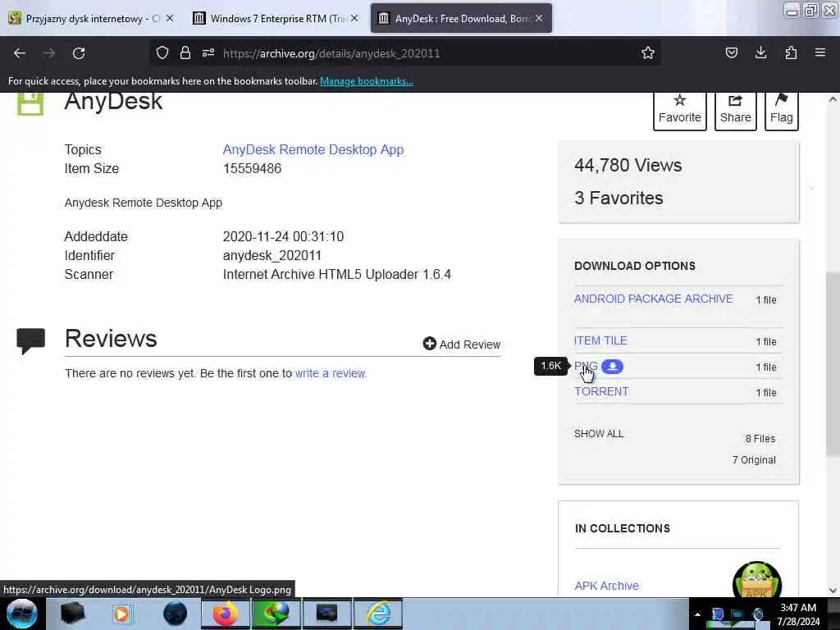
Task: Click the scrollbar up arrow
Action: pyautogui.click(x=833, y=99)
